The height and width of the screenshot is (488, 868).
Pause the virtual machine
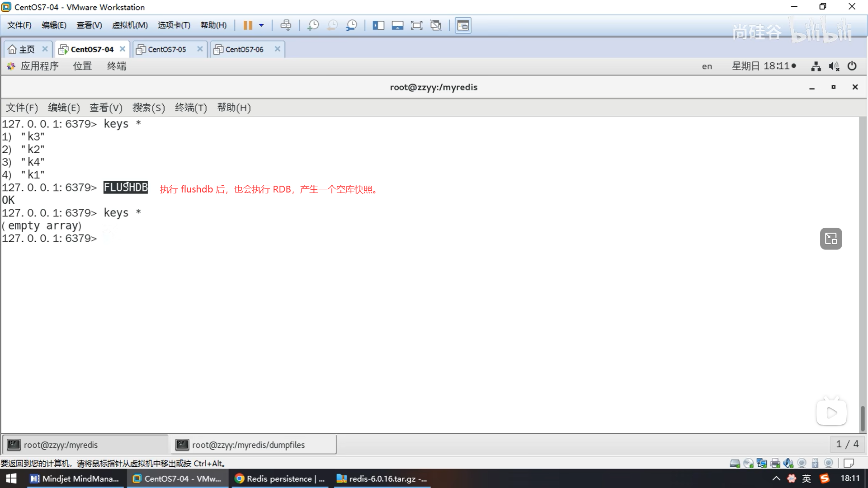click(247, 25)
